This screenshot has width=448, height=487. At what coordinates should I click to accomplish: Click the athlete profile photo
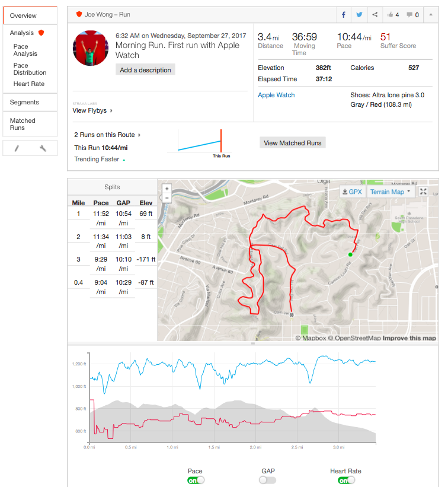91,49
